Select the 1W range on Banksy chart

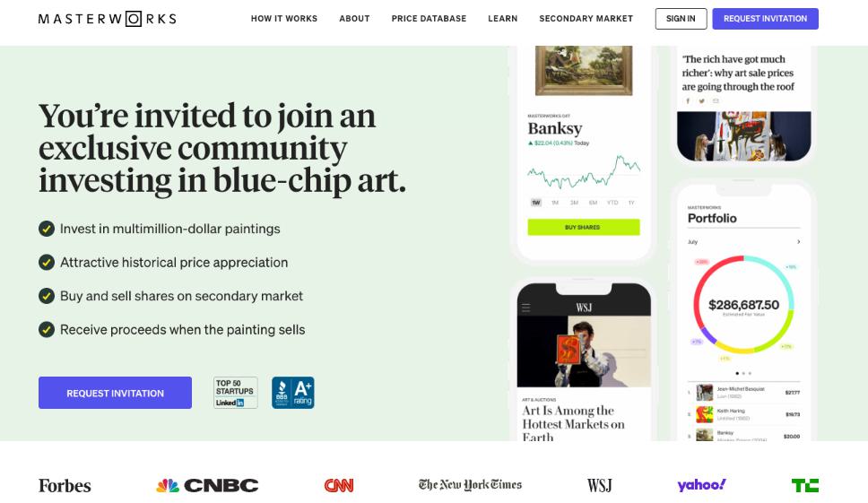pyautogui.click(x=535, y=203)
